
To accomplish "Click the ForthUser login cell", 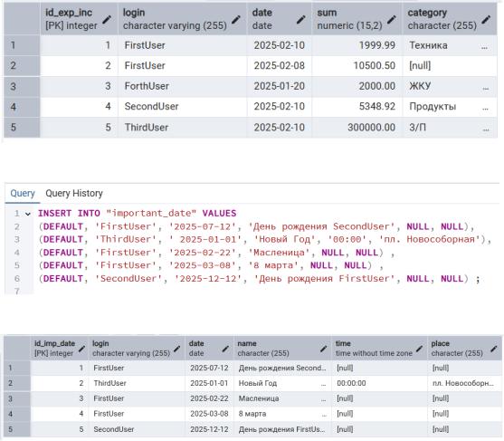I will 183,86.
